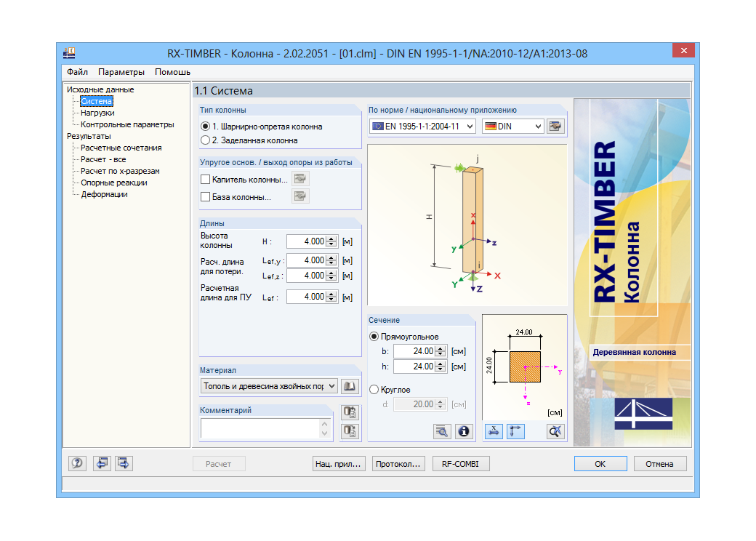Open the material library with the book icon
Viewport: 756px width, 541px height.
pos(350,386)
